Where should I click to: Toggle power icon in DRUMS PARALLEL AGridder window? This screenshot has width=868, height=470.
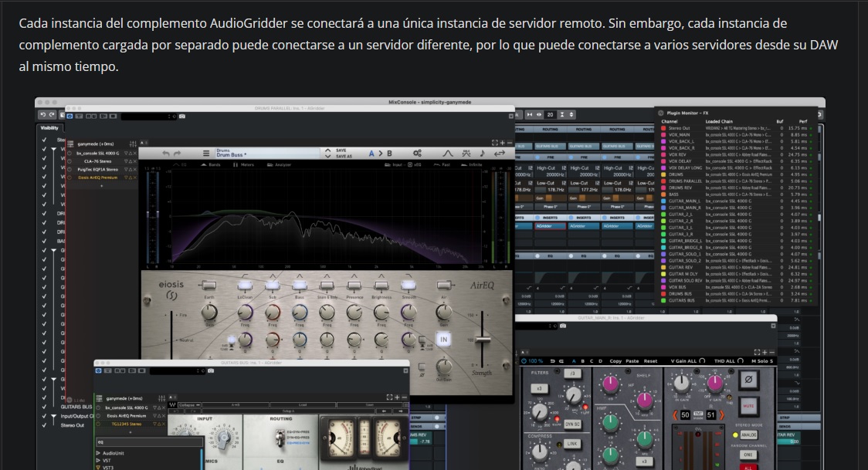tap(70, 116)
